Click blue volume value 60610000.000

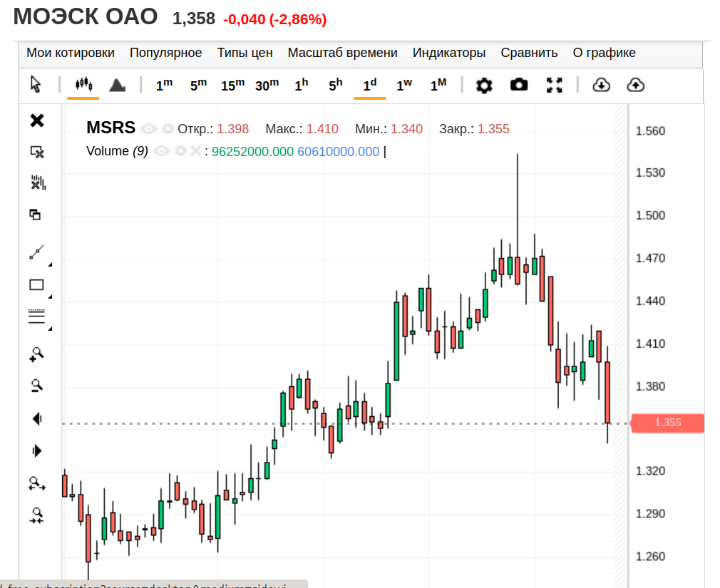coord(339,152)
